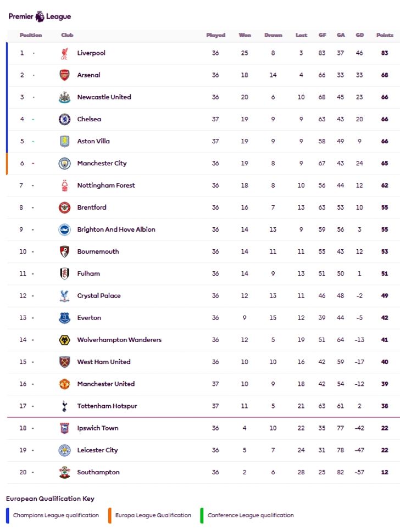Click the Arsenal club crest
Screen dimensions: 400x532
click(64, 75)
